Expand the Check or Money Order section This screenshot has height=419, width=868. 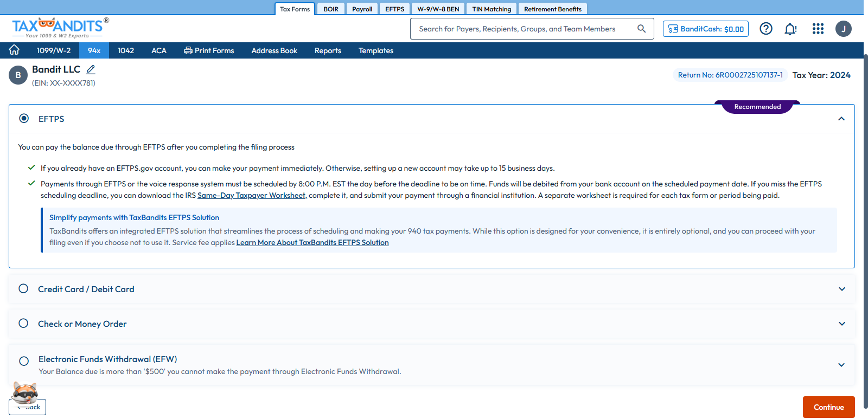tap(841, 324)
